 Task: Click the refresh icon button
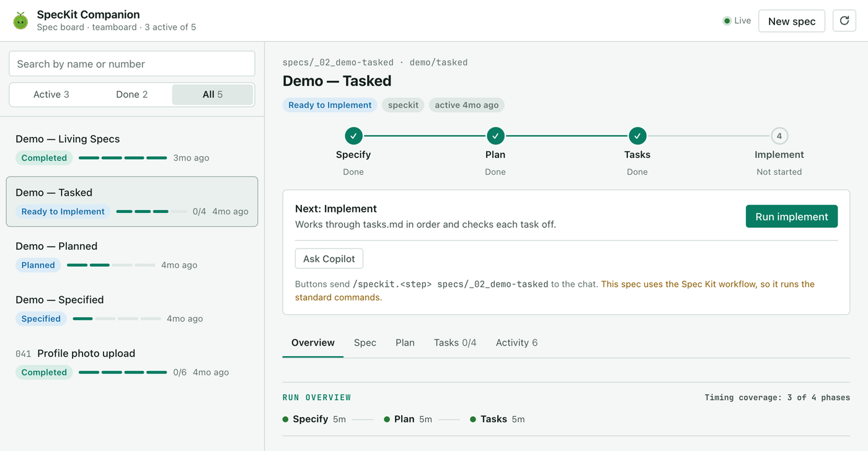[x=844, y=21]
